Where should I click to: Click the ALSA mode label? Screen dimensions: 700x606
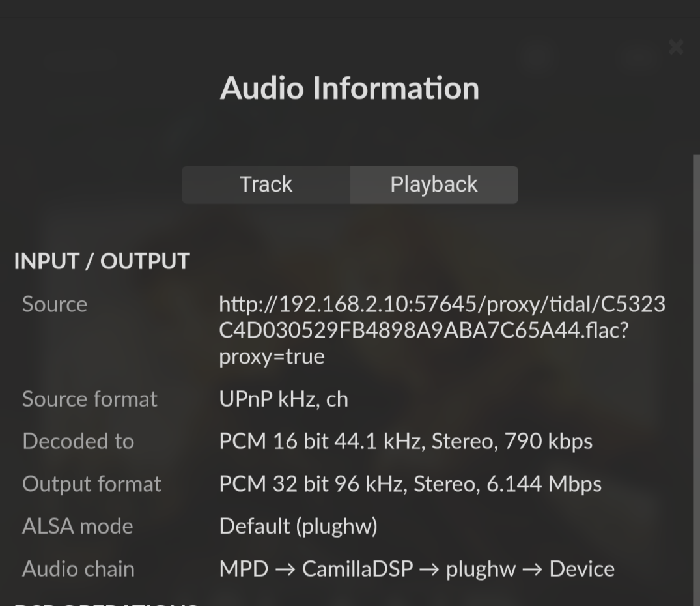77,527
